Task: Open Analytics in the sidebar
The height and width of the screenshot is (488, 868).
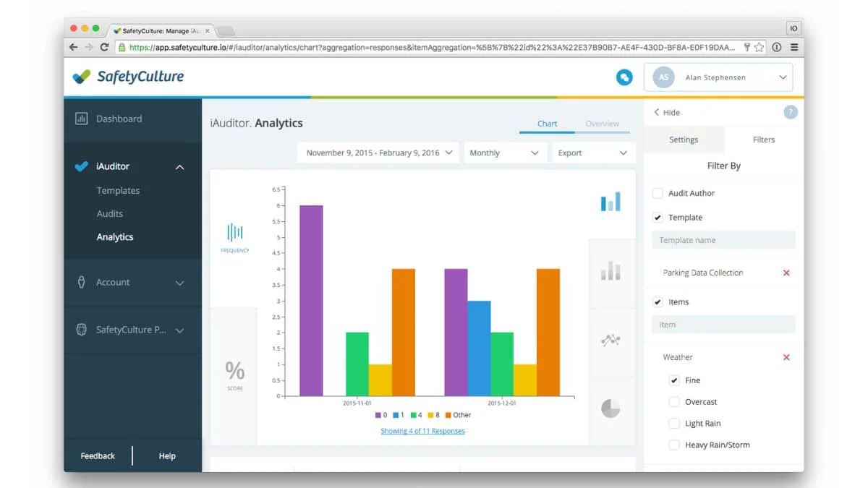Action: pos(115,237)
